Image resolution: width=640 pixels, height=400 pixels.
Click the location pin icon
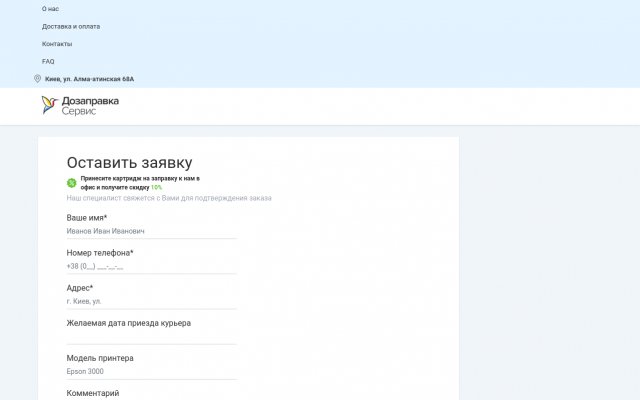pyautogui.click(x=37, y=79)
